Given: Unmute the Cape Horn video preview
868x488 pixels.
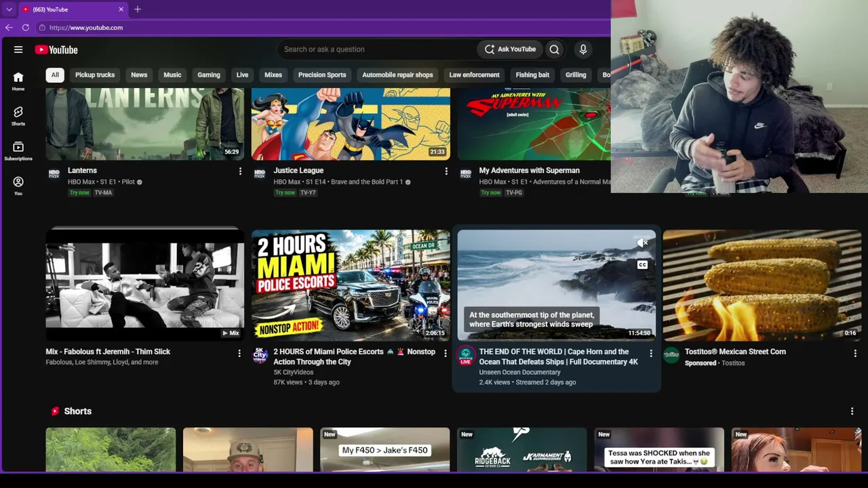Looking at the screenshot, I should [x=642, y=243].
